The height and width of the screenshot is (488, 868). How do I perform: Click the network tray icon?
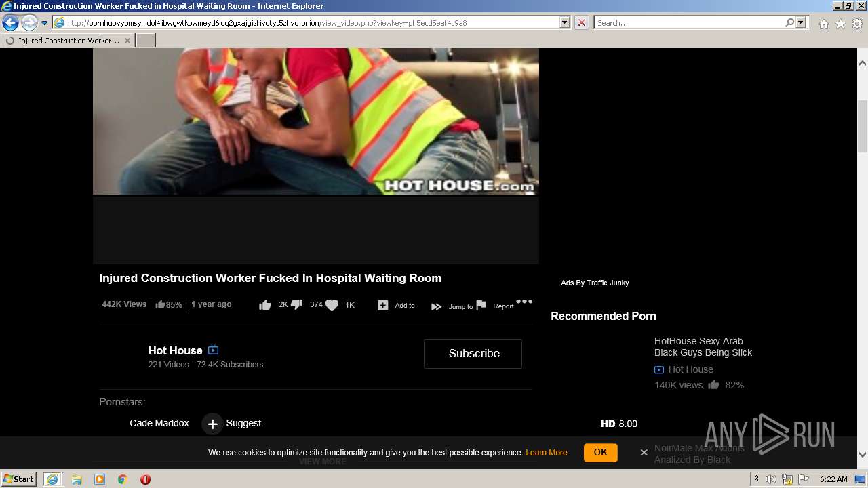coord(788,479)
